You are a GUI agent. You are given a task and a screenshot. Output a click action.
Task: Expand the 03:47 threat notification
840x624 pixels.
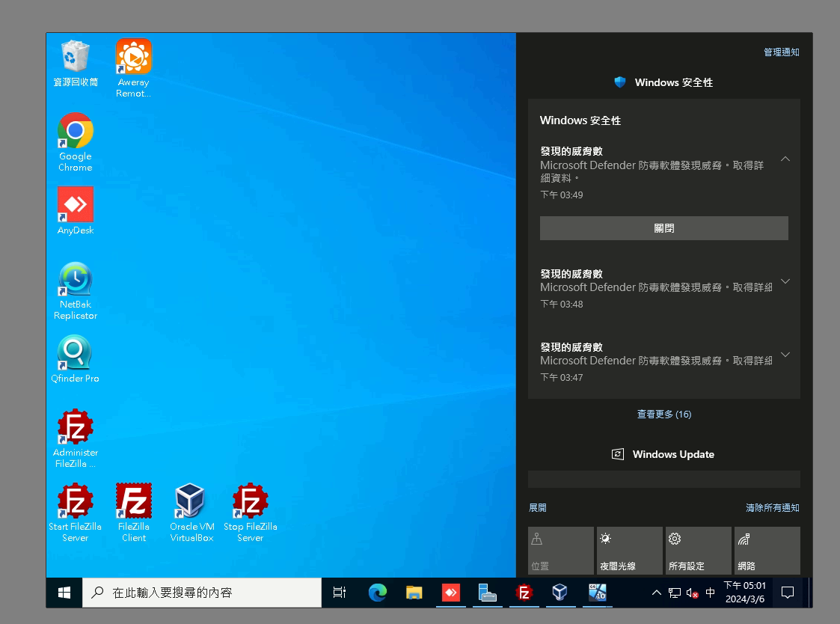(785, 355)
